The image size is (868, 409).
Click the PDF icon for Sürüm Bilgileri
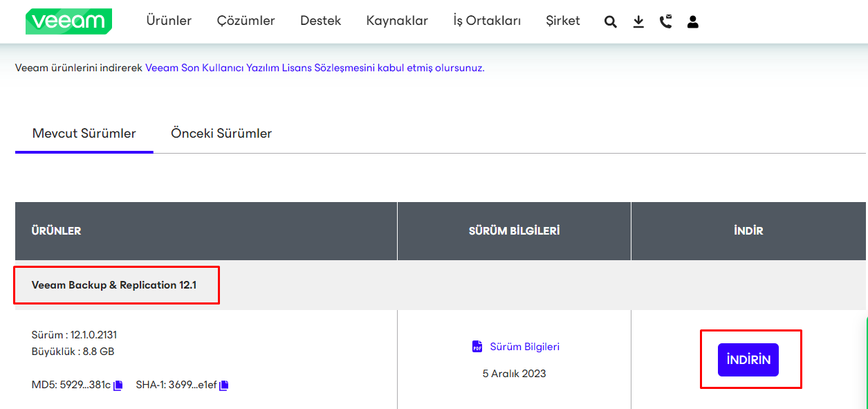click(x=477, y=347)
